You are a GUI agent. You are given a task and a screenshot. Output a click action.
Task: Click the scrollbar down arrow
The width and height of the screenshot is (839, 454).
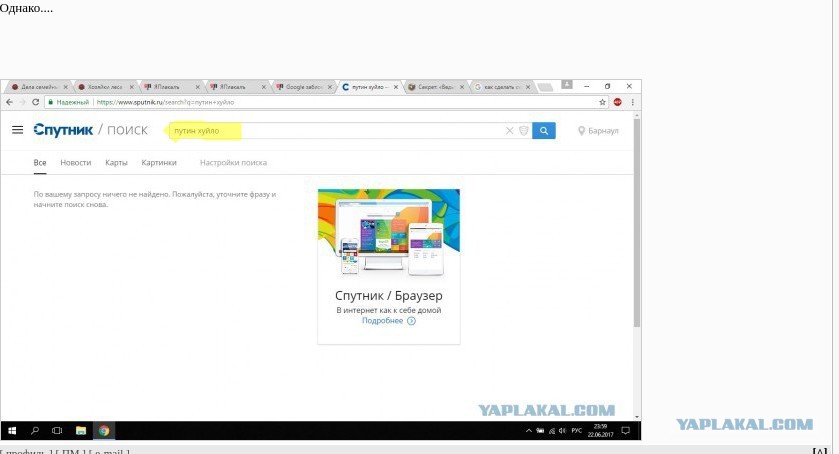tap(637, 417)
